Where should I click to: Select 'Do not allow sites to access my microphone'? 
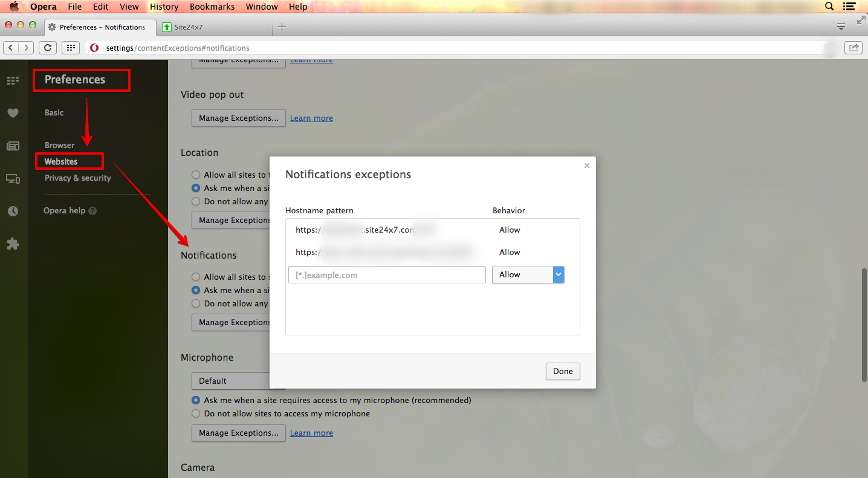tap(196, 414)
